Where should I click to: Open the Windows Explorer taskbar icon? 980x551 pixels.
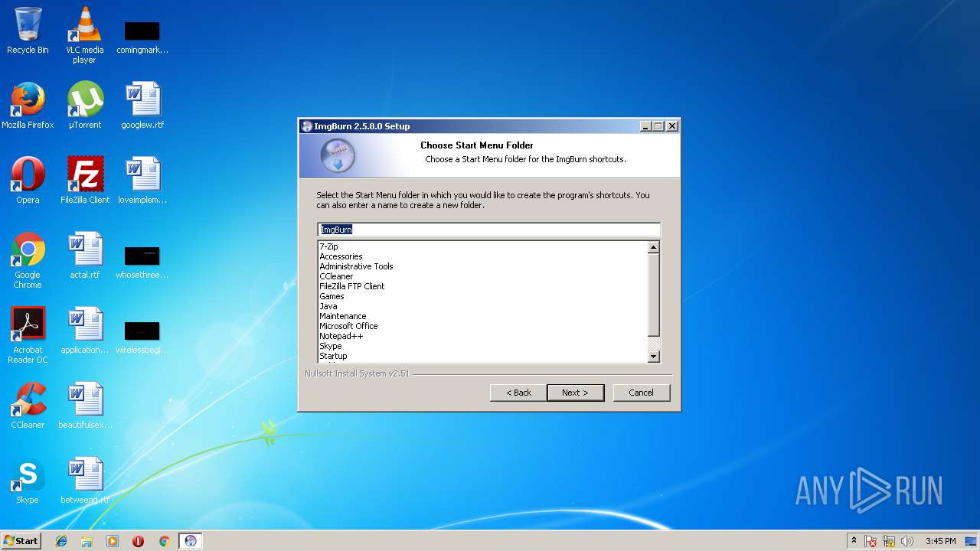click(87, 541)
